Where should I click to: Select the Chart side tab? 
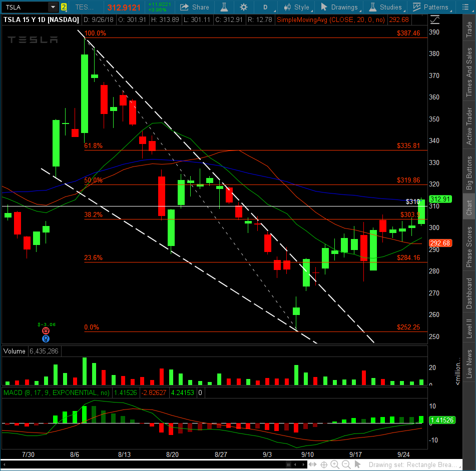[469, 207]
